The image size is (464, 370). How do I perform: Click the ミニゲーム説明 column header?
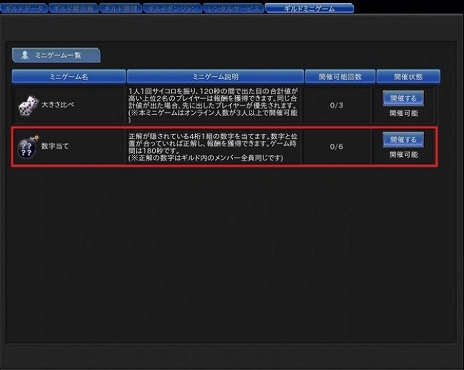215,77
